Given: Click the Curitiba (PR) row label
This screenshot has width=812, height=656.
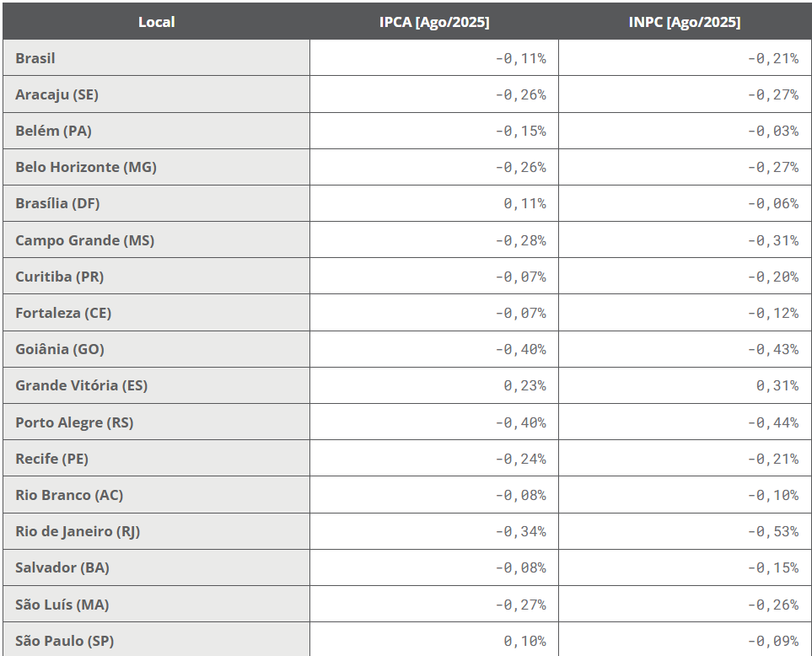Looking at the screenshot, I should 59,277.
